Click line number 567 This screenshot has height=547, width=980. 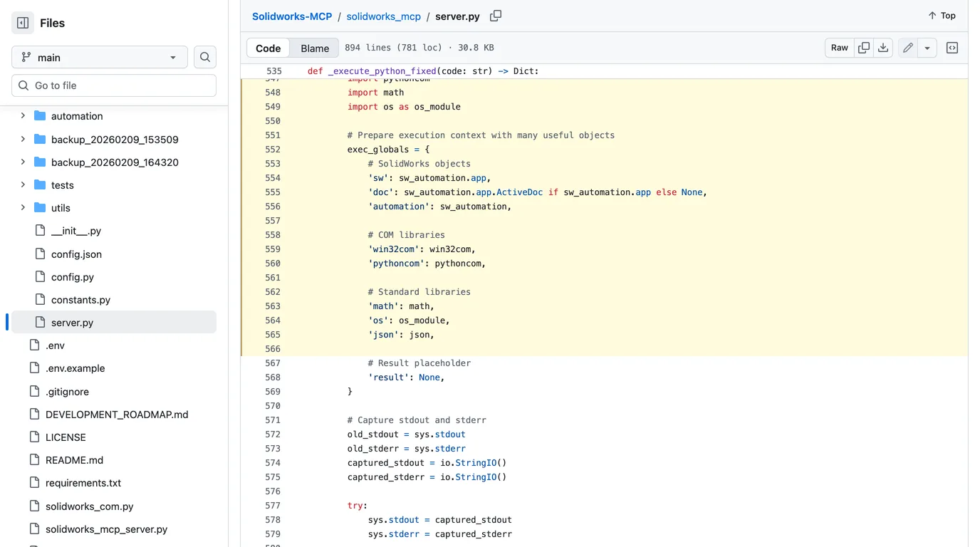[x=273, y=363]
